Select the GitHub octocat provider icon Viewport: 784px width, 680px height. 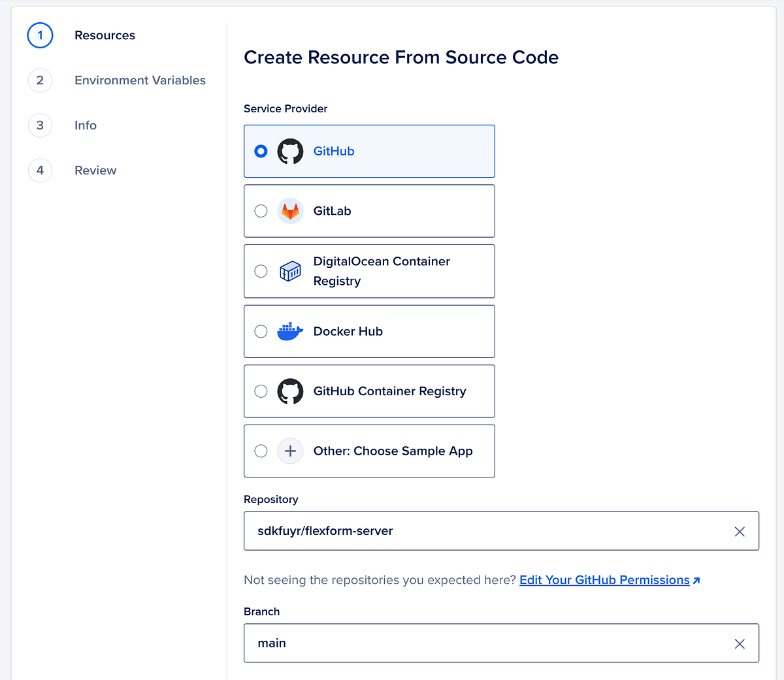click(x=290, y=151)
